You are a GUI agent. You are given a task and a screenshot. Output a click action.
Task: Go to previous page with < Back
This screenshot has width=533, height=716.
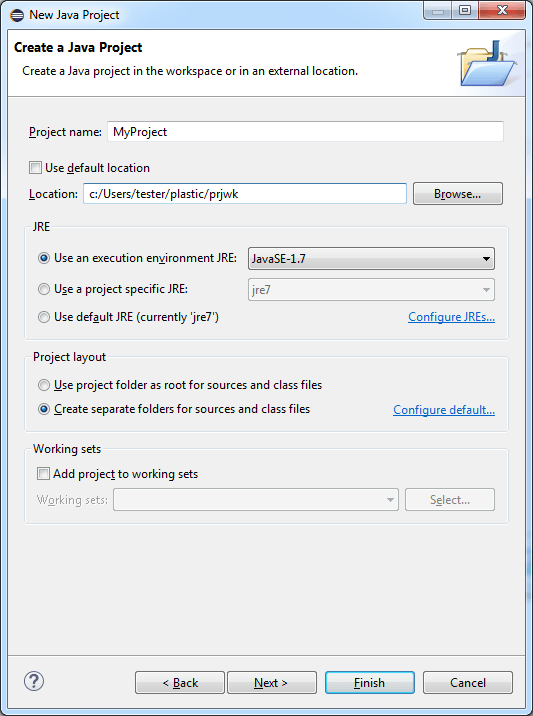click(180, 683)
